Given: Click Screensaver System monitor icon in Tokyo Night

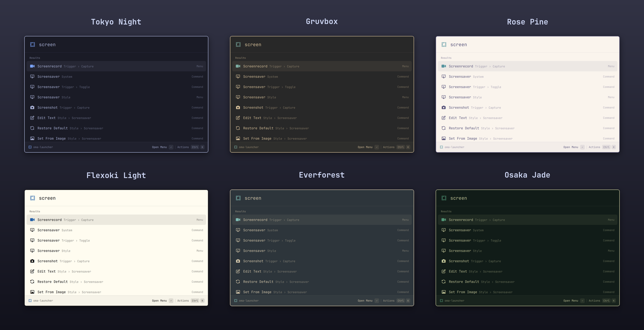Looking at the screenshot, I should click(x=32, y=76).
